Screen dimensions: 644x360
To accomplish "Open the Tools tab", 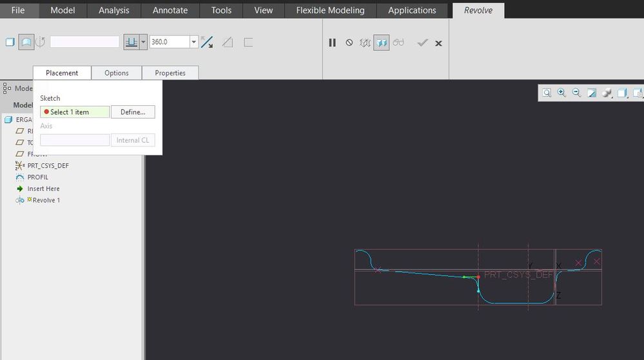I will click(x=221, y=10).
